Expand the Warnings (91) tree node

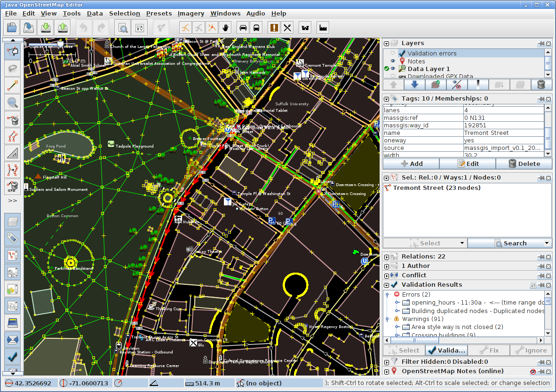pos(388,319)
